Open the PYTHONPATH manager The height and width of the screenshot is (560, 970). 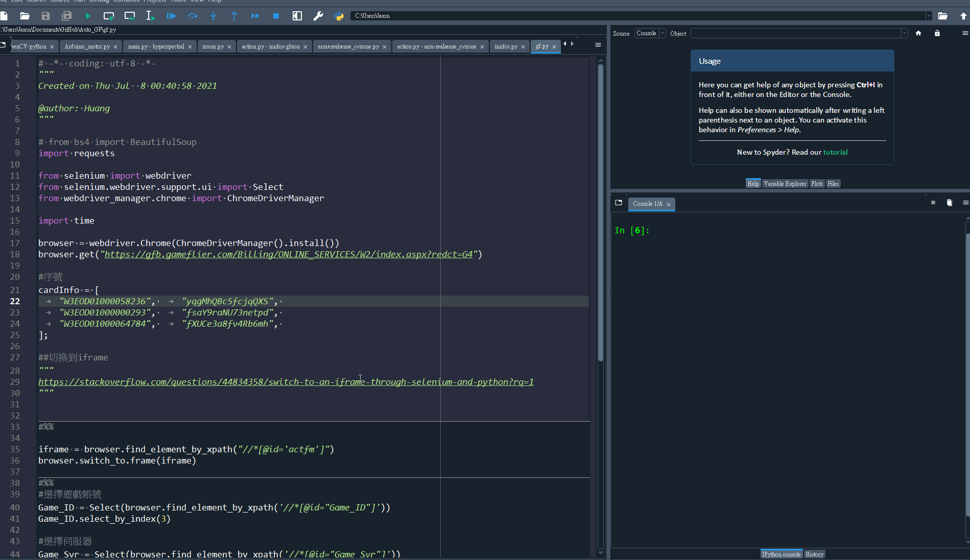[x=339, y=16]
